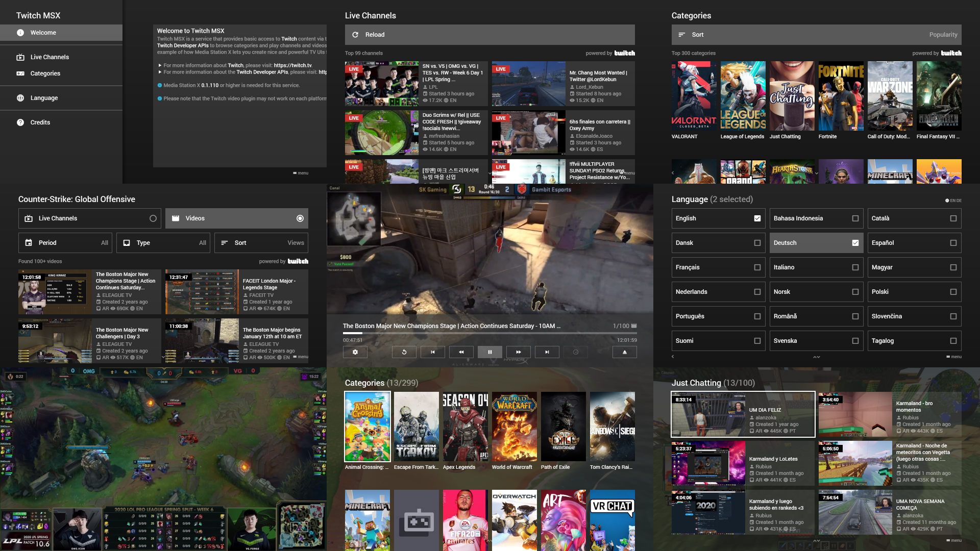Open Categories in the left sidebar
This screenshot has height=551, width=980.
point(45,73)
